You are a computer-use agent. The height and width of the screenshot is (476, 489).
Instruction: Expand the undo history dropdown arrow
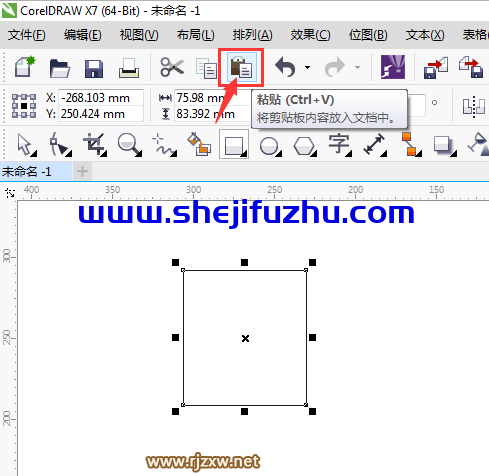coord(307,68)
